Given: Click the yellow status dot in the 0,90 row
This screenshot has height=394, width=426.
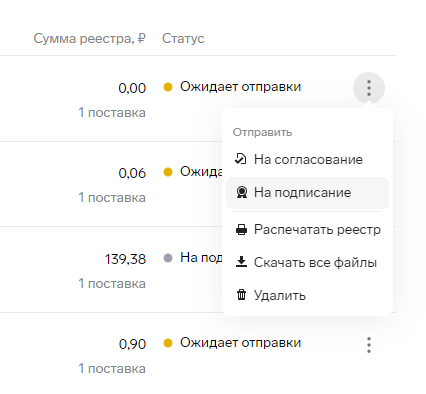Looking at the screenshot, I should [x=168, y=343].
